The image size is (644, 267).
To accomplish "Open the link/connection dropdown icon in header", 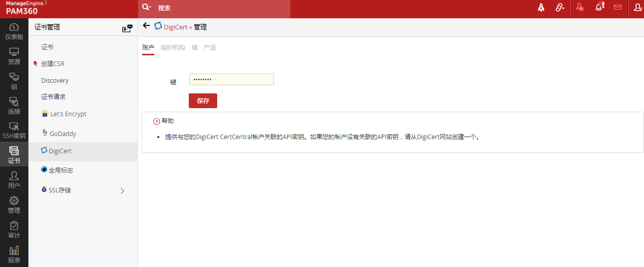I will pos(560,8).
